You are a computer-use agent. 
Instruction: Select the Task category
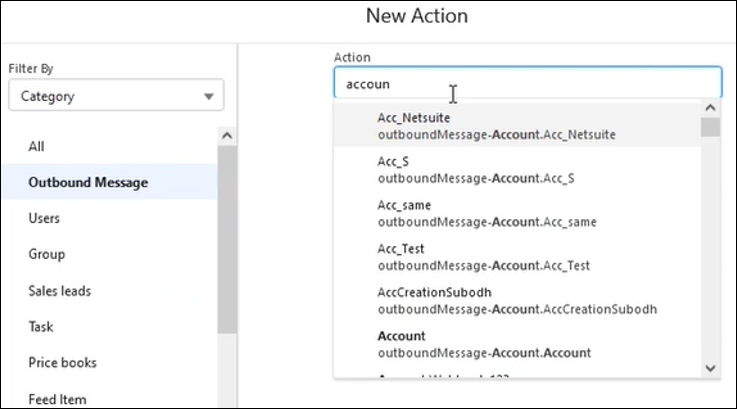(x=41, y=326)
